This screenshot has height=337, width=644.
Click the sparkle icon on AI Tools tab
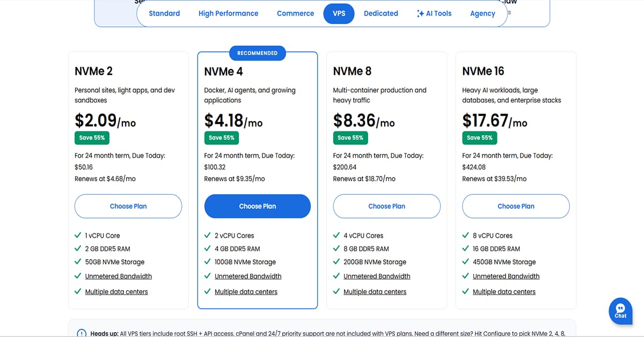[x=420, y=13]
